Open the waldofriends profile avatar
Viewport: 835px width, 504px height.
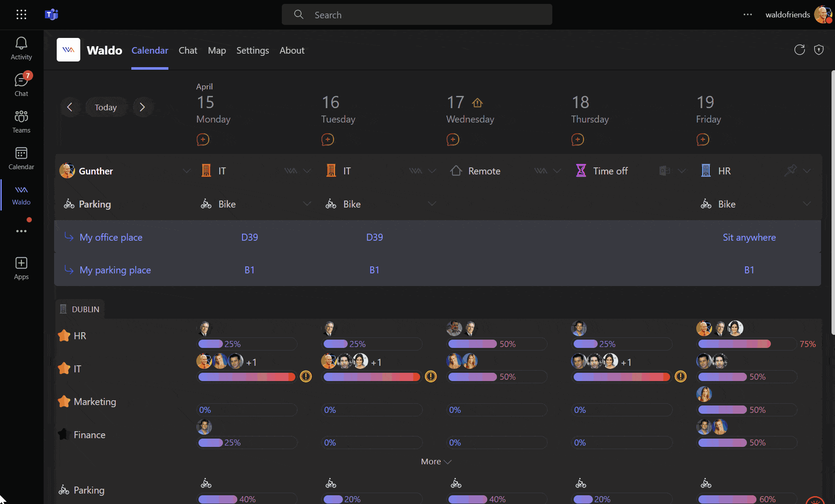[x=823, y=14]
